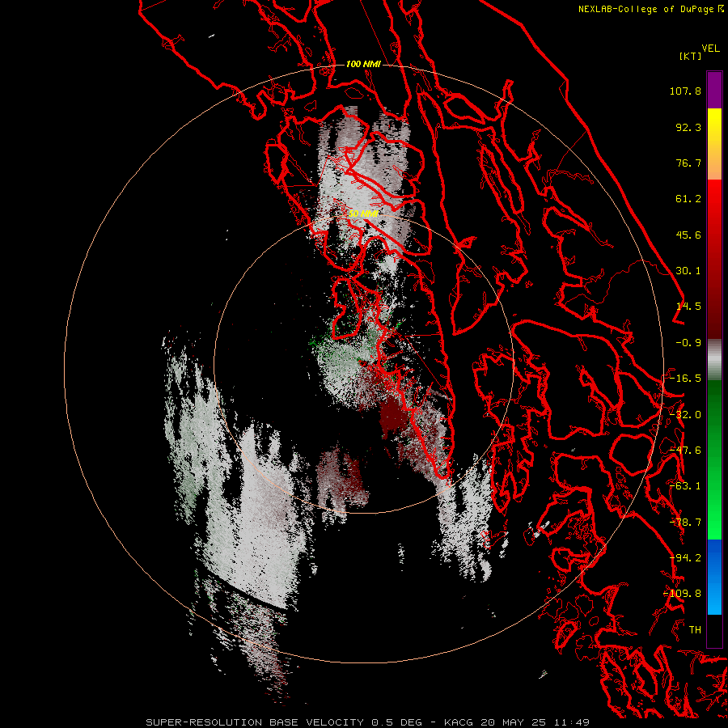728x728 pixels.
Task: Click the 107.8 legend value
Action: pyautogui.click(x=685, y=91)
